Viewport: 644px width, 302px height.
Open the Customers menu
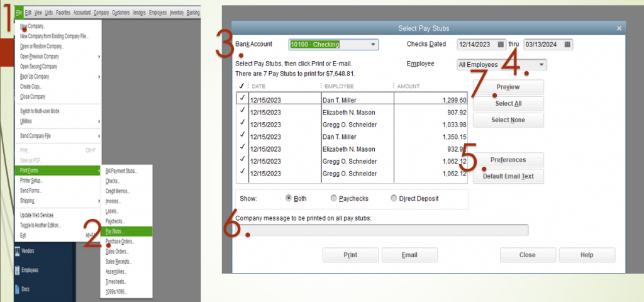pos(121,13)
